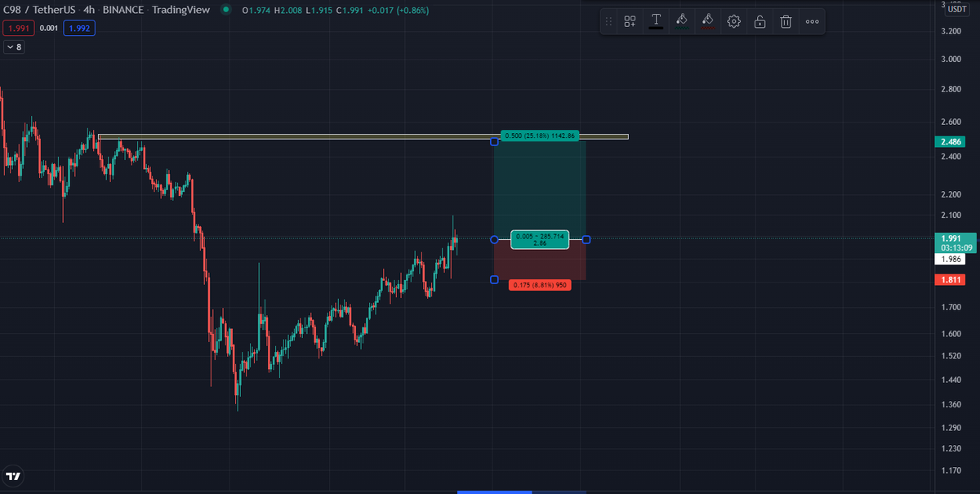Viewport: 980px width, 494px height.
Task: Click the 4h interval in the title
Action: [89, 10]
